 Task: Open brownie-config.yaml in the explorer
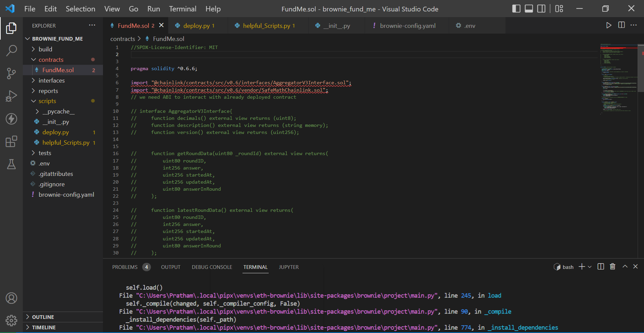point(66,195)
